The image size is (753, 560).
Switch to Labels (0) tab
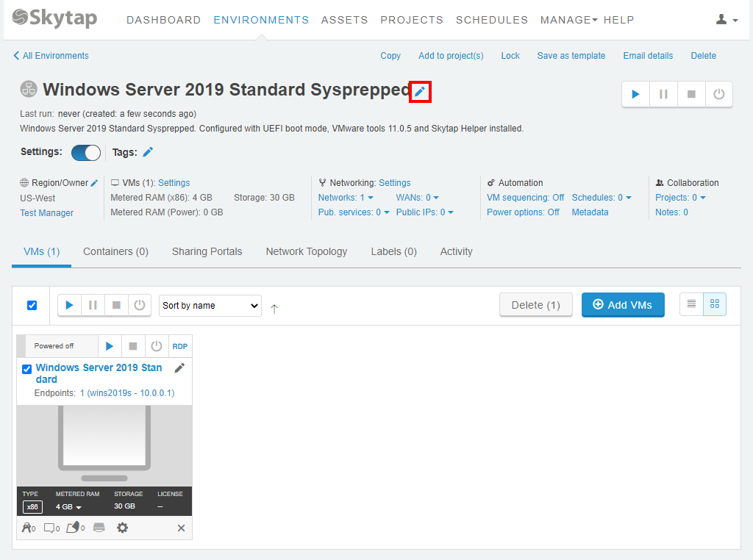pos(394,251)
